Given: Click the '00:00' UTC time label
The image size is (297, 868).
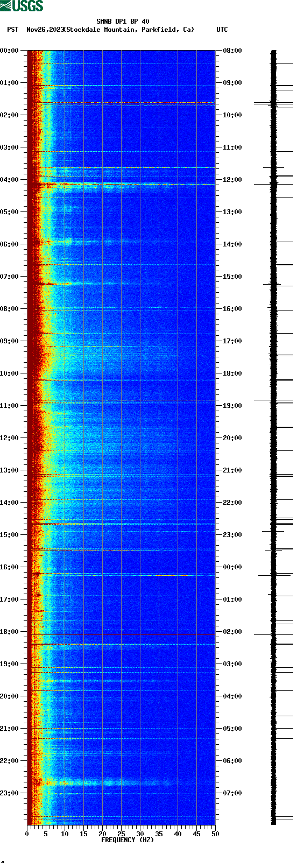Looking at the screenshot, I should click(x=232, y=567).
